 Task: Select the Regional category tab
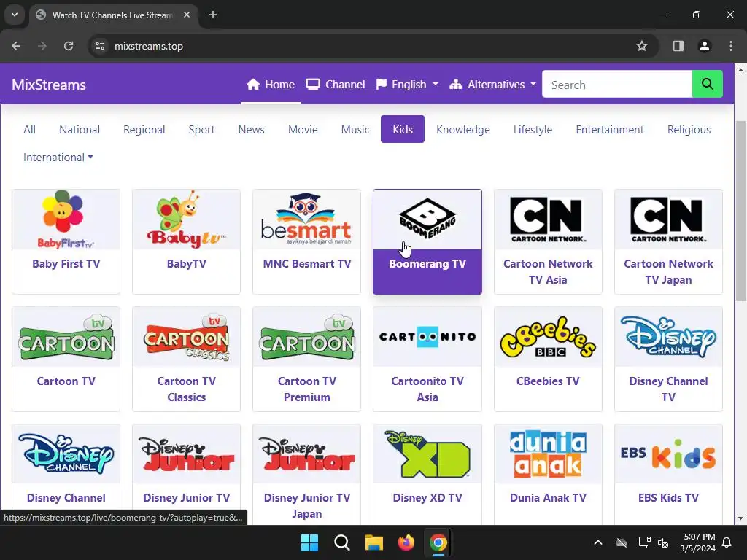[x=144, y=130]
